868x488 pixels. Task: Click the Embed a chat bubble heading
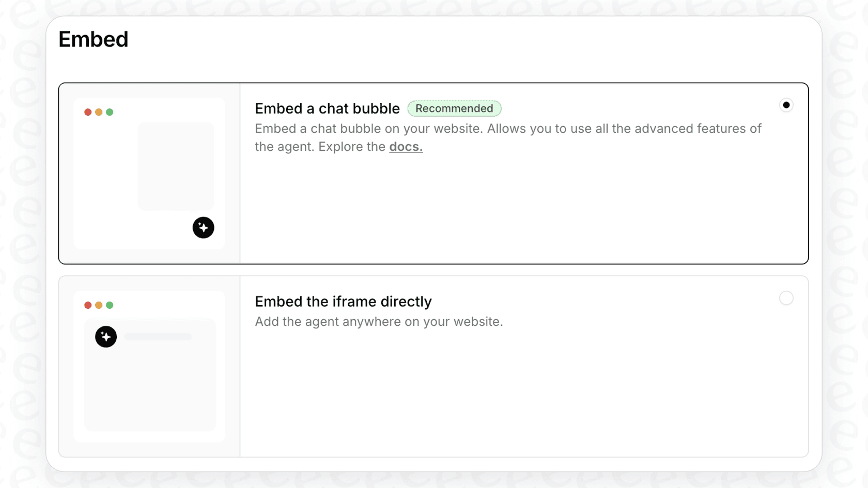[327, 108]
